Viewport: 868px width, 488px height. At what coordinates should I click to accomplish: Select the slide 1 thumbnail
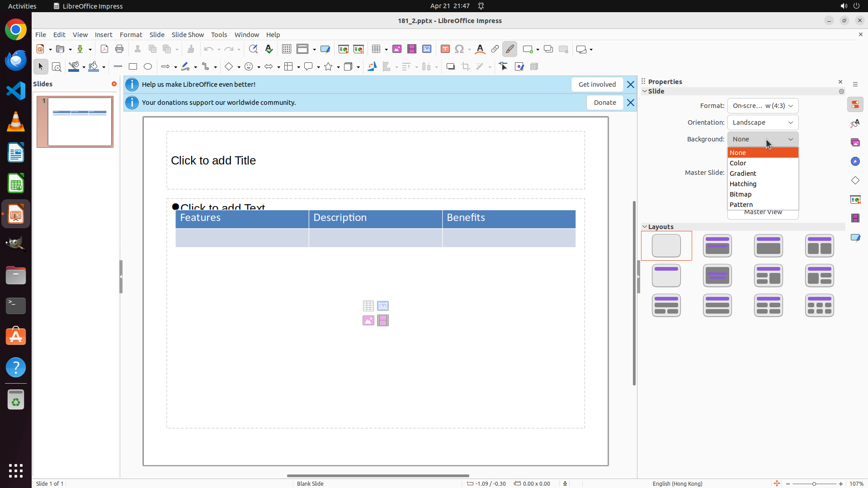[x=80, y=122]
